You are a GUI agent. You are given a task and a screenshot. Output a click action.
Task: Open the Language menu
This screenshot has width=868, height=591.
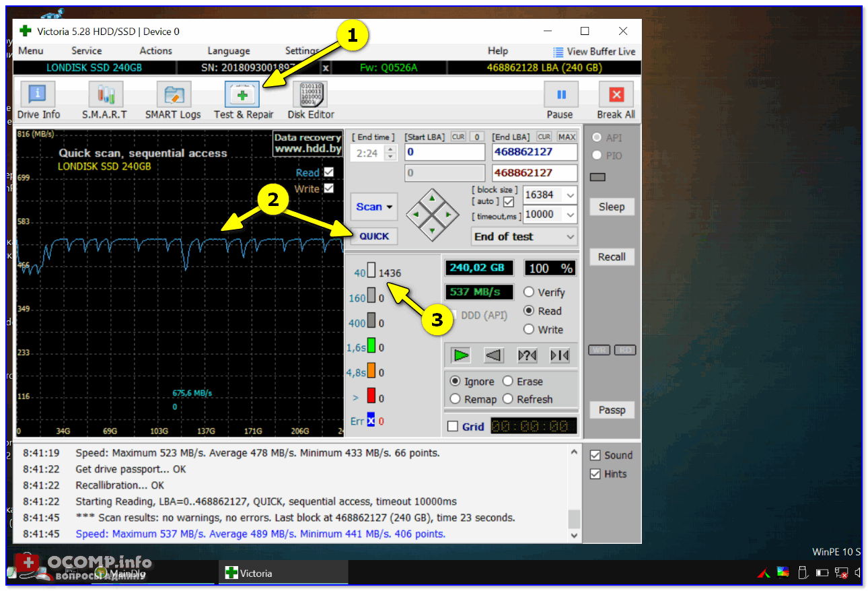click(228, 51)
